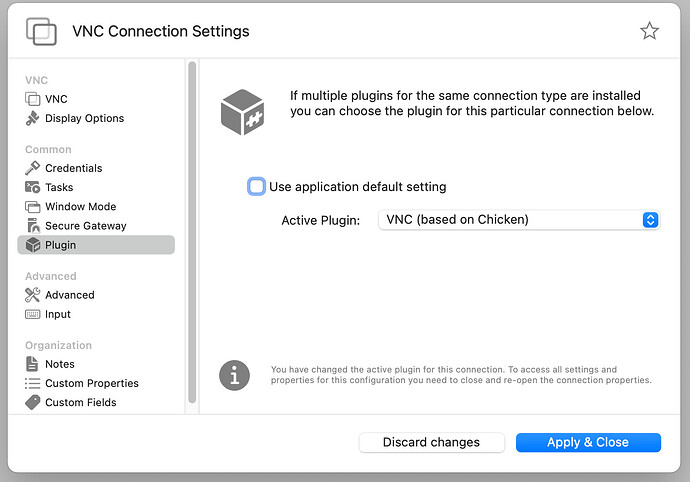Enable Use application default setting checkbox

(257, 187)
